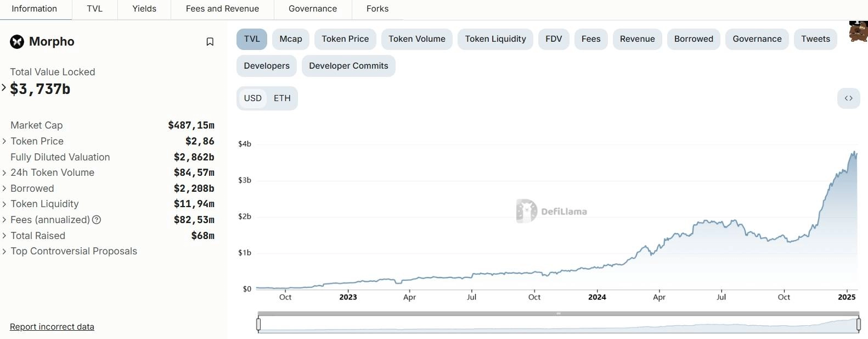
Task: Click the avatar image at top right
Action: [x=858, y=31]
